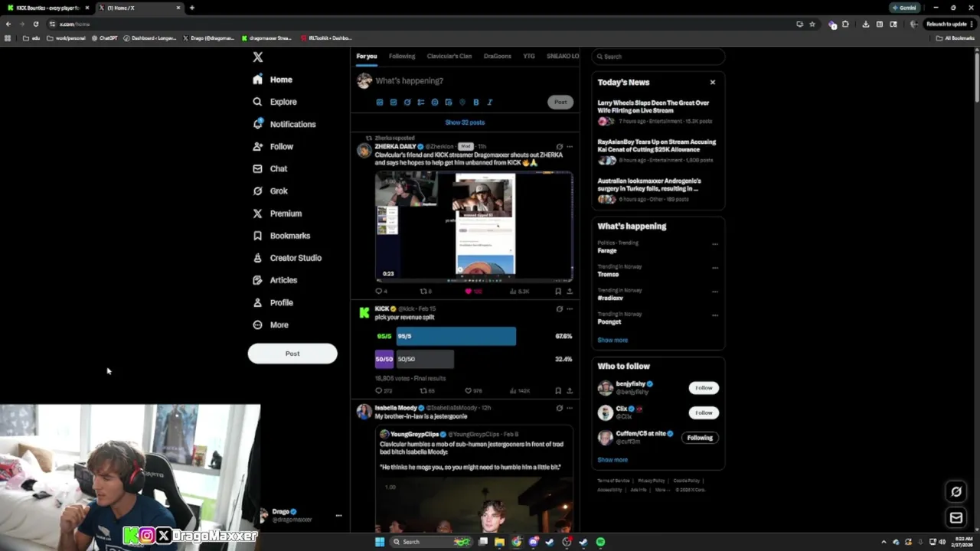This screenshot has height=551, width=980.
Task: Open more options on ZHERKA DAILY post
Action: [x=570, y=146]
